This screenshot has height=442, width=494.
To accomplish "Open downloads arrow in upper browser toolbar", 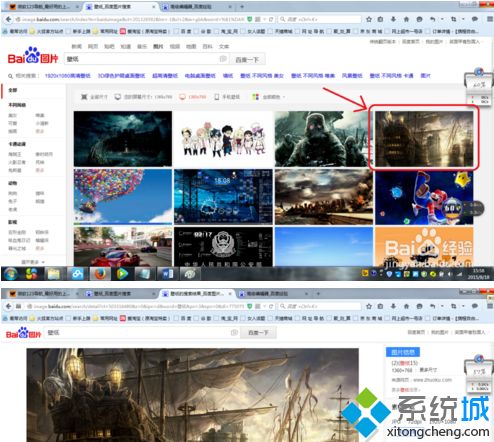I will click(x=393, y=19).
